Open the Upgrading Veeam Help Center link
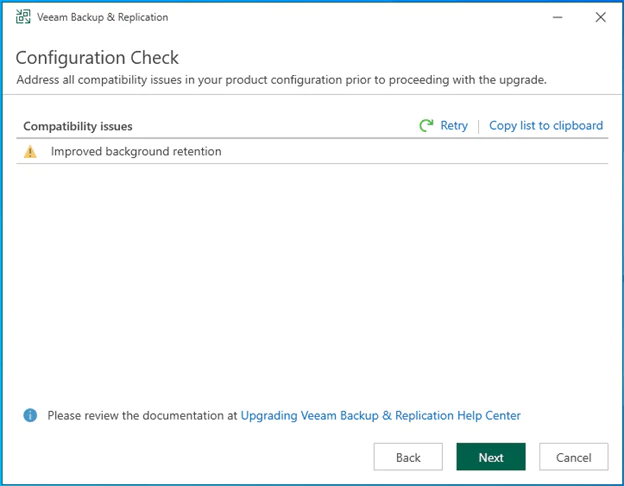 (380, 415)
